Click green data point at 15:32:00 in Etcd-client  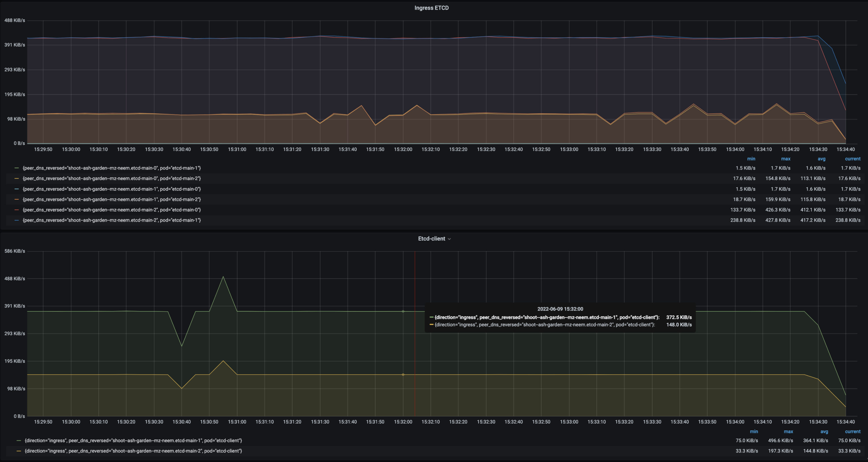(403, 311)
